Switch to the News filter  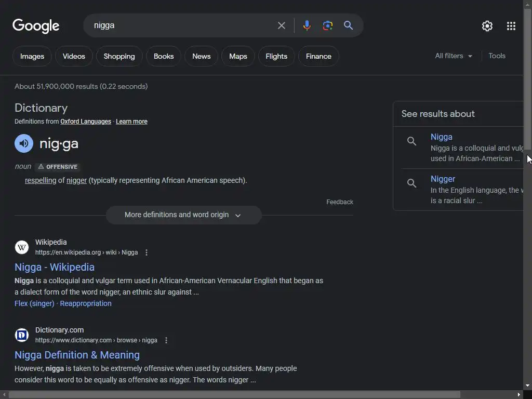[201, 56]
